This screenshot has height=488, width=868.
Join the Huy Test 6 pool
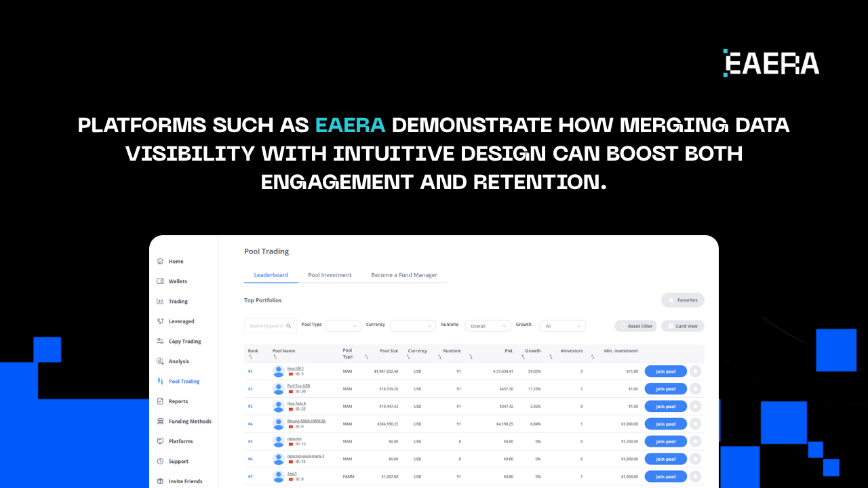point(665,406)
